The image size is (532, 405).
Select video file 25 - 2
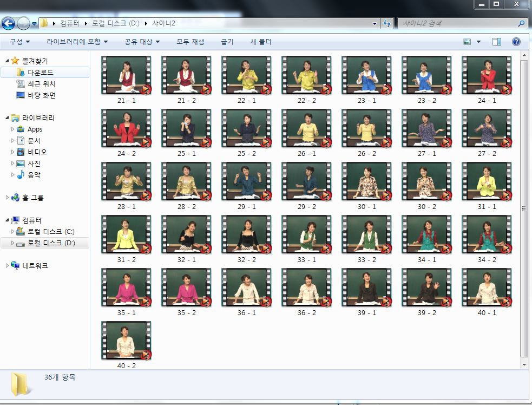click(x=246, y=133)
